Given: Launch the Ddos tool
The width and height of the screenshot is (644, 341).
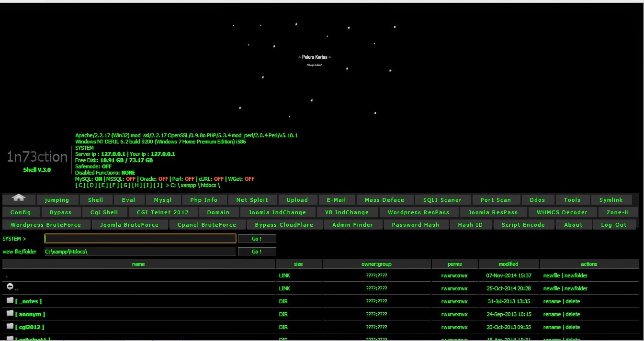Looking at the screenshot, I should coord(537,199).
